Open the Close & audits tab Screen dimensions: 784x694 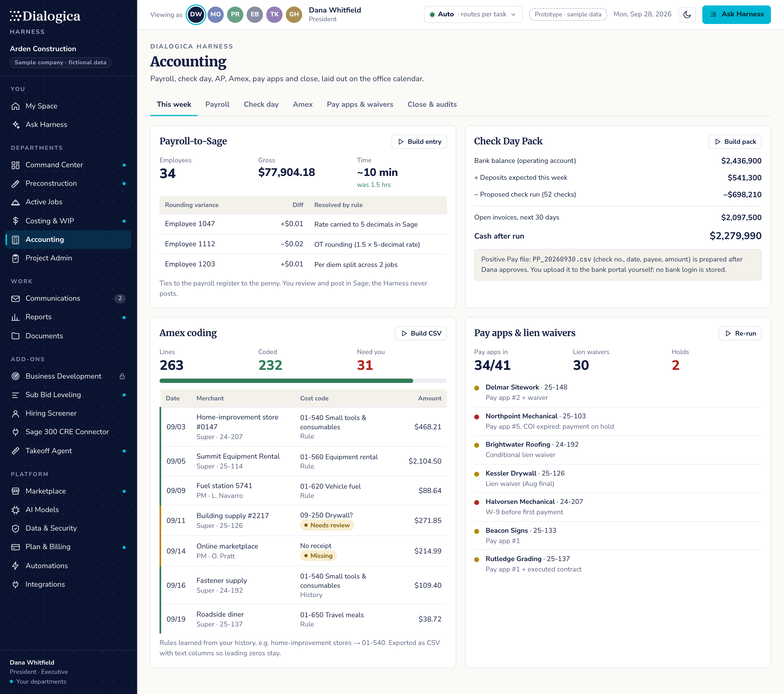432,104
